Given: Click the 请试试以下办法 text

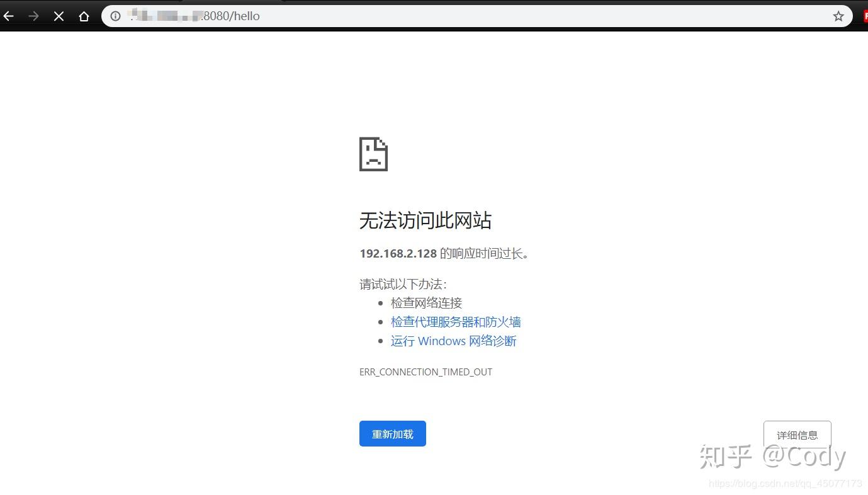Looking at the screenshot, I should pos(403,284).
